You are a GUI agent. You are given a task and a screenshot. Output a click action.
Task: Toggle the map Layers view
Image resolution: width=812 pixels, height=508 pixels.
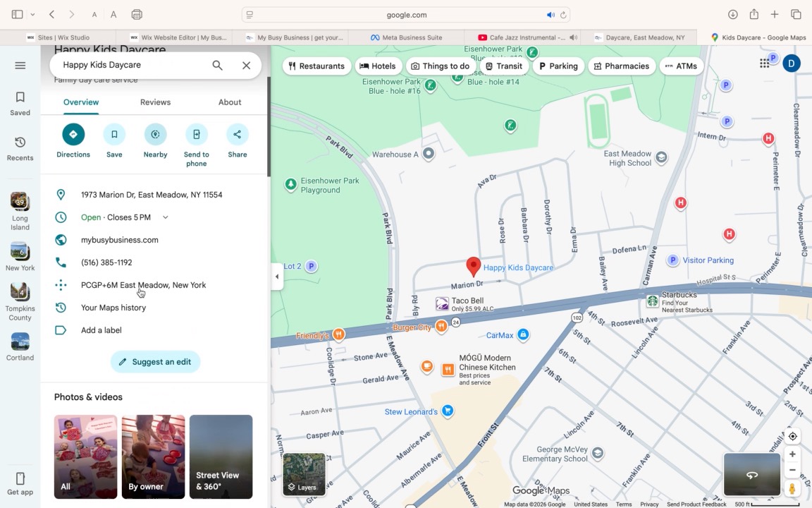[304, 474]
